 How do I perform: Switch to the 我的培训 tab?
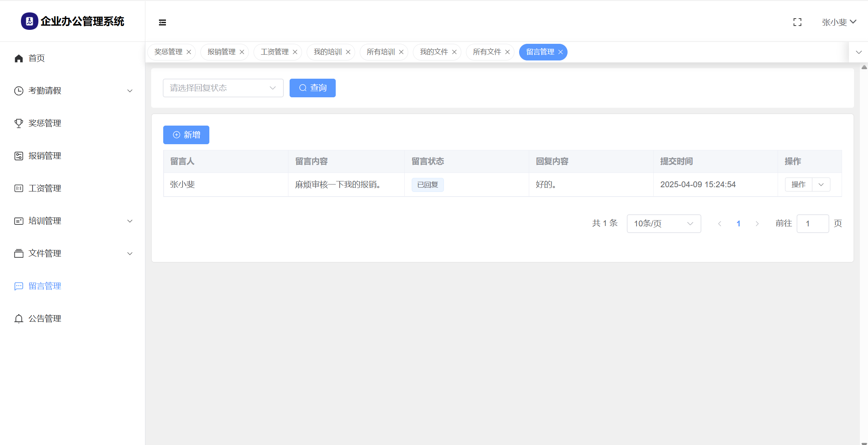click(x=328, y=52)
